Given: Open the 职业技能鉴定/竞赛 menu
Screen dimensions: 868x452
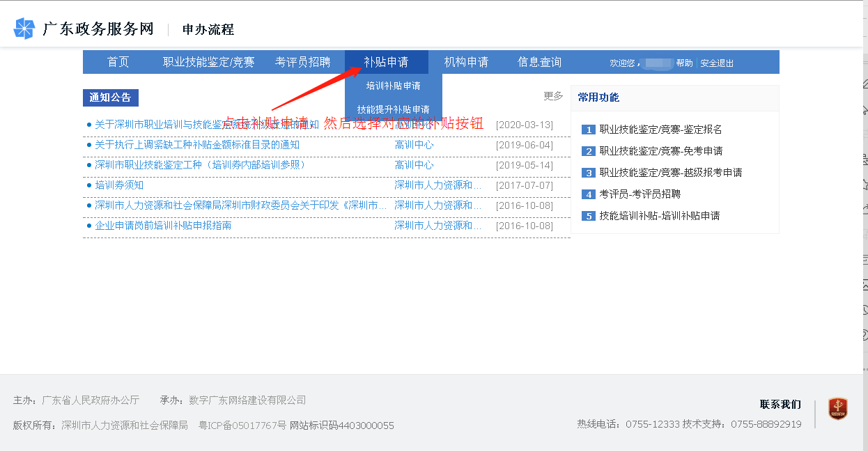Looking at the screenshot, I should 209,62.
